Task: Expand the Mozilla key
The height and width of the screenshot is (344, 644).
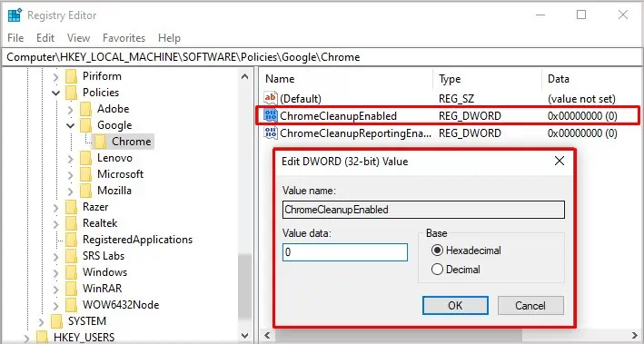Action: 70,192
